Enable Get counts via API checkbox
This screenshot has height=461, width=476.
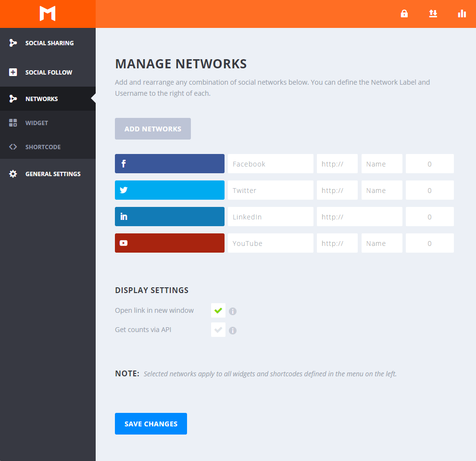click(x=218, y=330)
